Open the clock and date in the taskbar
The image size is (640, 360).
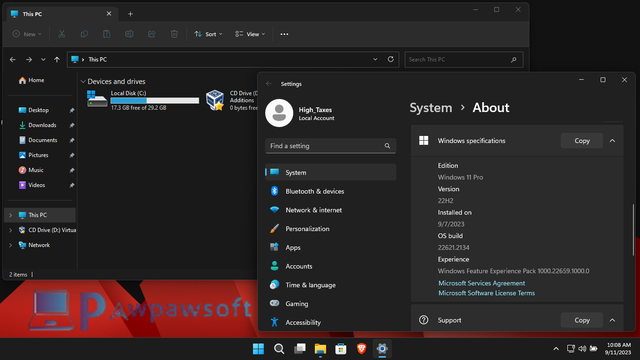[x=619, y=349]
